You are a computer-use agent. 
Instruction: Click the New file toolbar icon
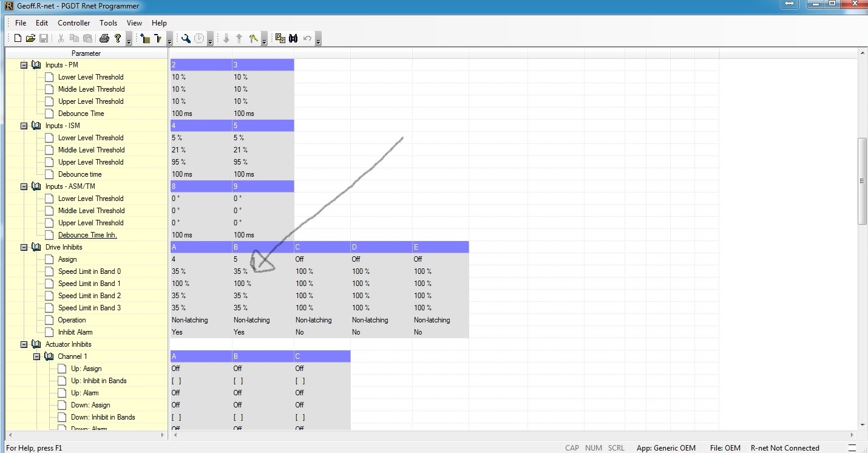tap(18, 38)
